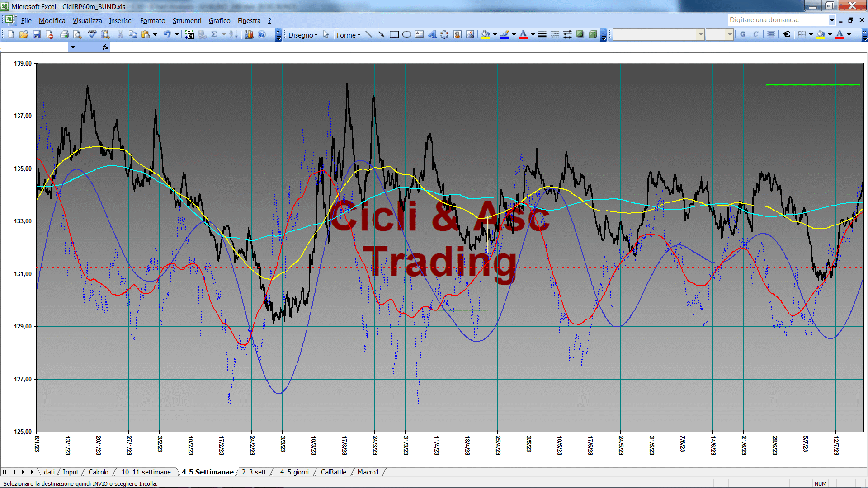Click the AutoSum sigma icon

click(214, 34)
